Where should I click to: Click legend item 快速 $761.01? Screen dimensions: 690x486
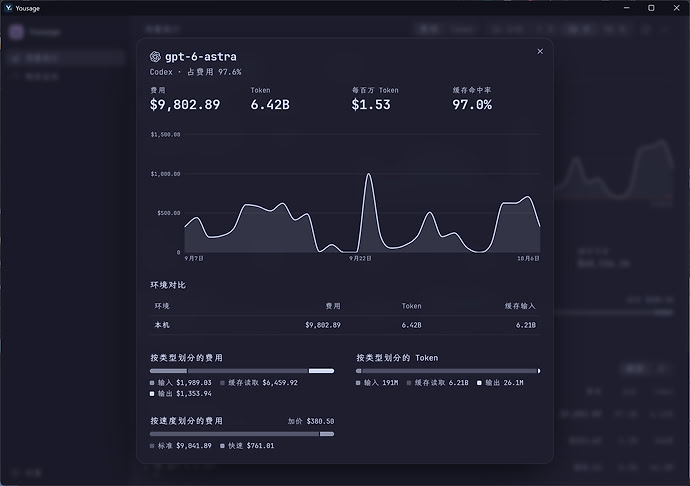coord(247,446)
